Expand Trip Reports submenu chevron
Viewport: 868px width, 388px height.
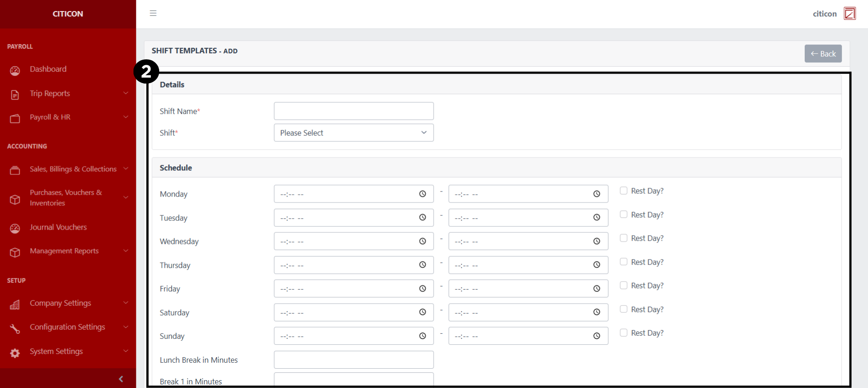(x=126, y=93)
